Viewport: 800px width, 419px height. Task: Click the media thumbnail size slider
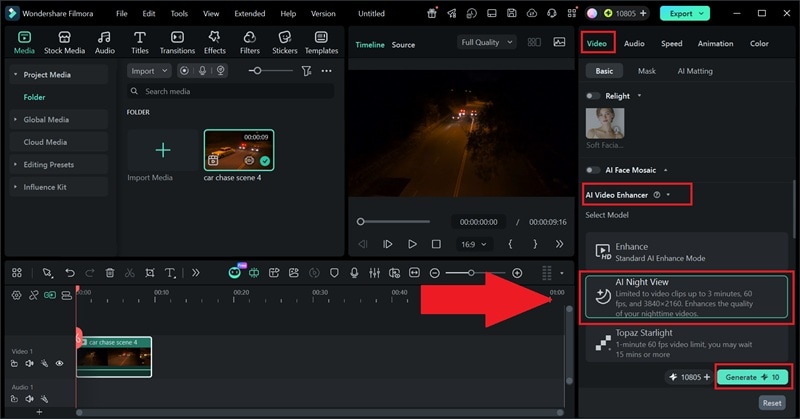270,71
